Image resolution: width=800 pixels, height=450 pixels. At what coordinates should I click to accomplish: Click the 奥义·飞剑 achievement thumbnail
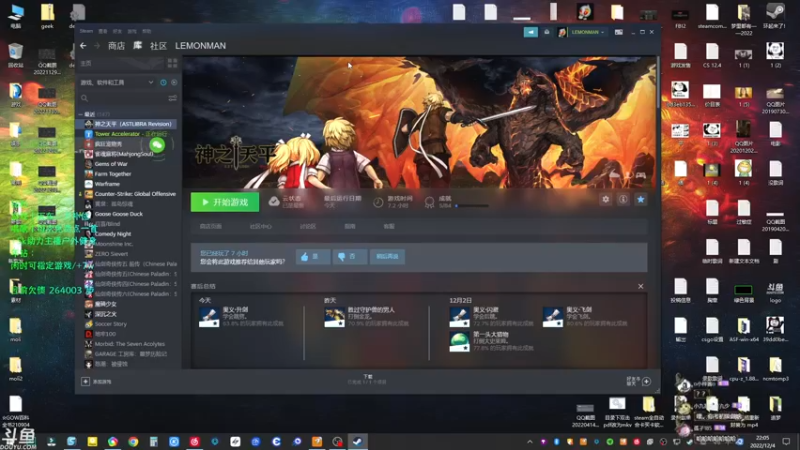(x=553, y=317)
